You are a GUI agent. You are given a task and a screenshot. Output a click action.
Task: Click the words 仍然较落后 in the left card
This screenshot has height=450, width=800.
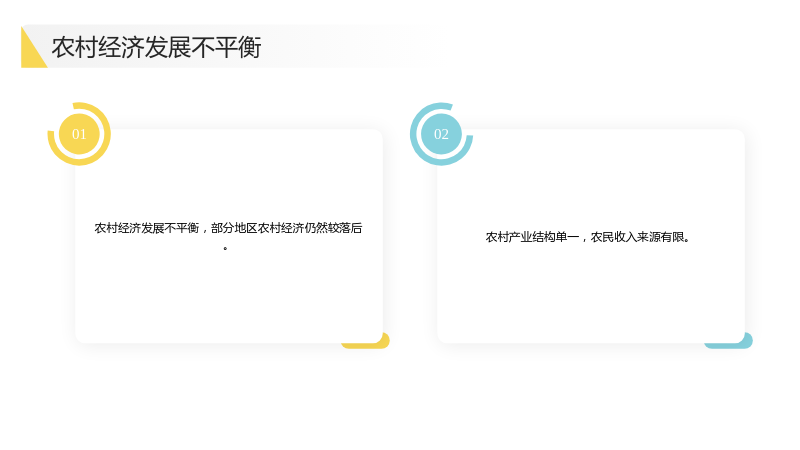tap(333, 228)
